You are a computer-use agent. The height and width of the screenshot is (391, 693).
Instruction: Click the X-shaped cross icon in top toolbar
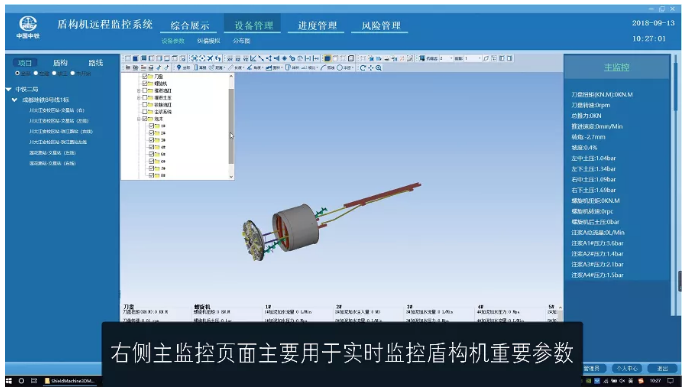[x=210, y=58]
